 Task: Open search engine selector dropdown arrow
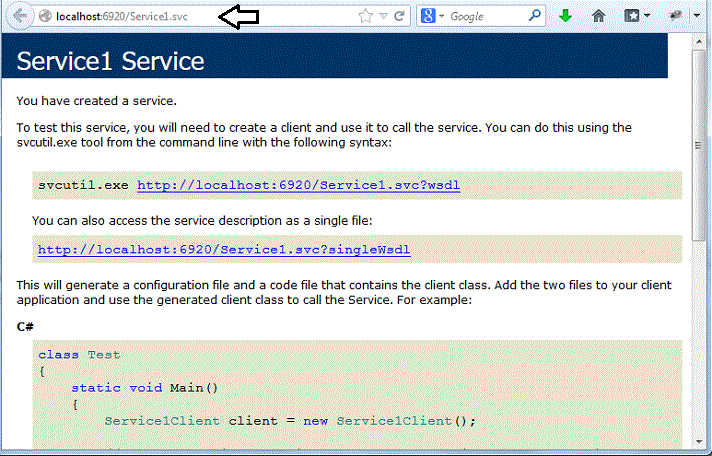coord(441,16)
